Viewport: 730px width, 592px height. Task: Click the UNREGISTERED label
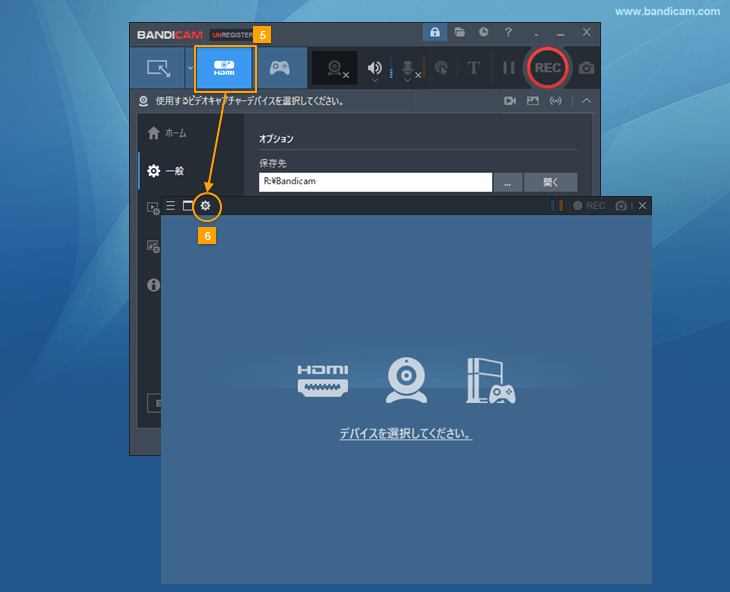[x=232, y=35]
